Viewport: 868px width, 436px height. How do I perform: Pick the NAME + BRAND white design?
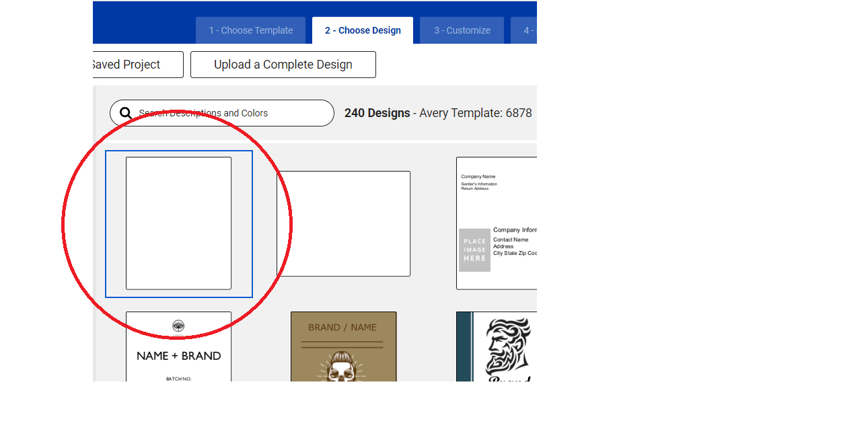[x=179, y=347]
